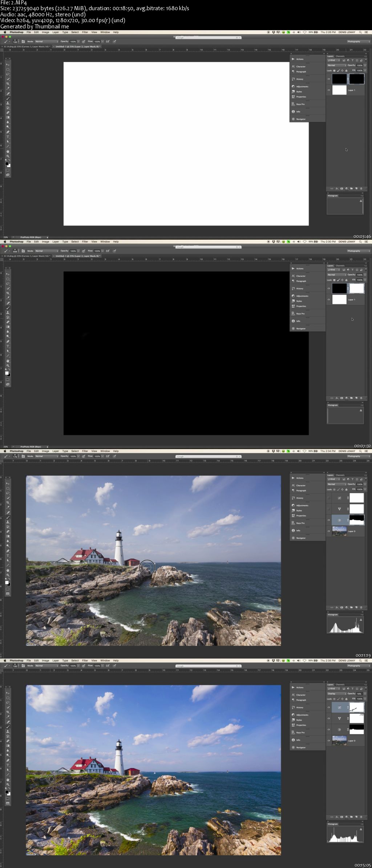Open the layer blend mode Normal dropdown in 00:03:46 frame
This screenshot has height=868, width=372.
pyautogui.click(x=337, y=65)
